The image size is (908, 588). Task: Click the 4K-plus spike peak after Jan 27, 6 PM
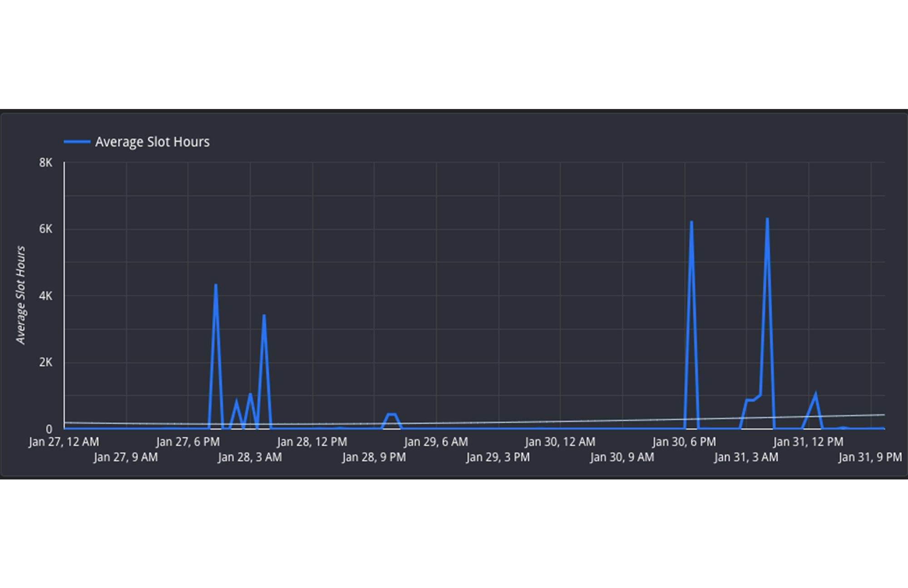click(216, 285)
